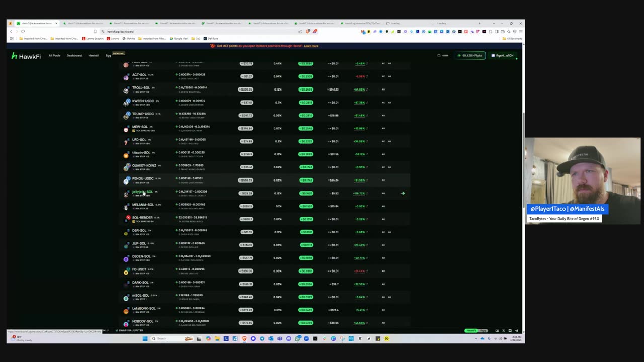The image size is (644, 362).
Task: Click the MELANIA-SOL token icon
Action: coord(126,206)
